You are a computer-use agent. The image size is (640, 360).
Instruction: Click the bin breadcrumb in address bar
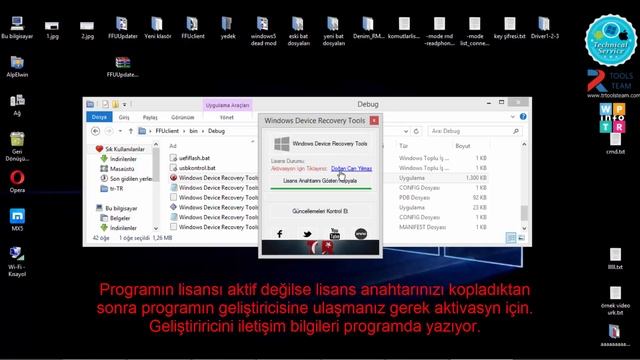point(193,131)
